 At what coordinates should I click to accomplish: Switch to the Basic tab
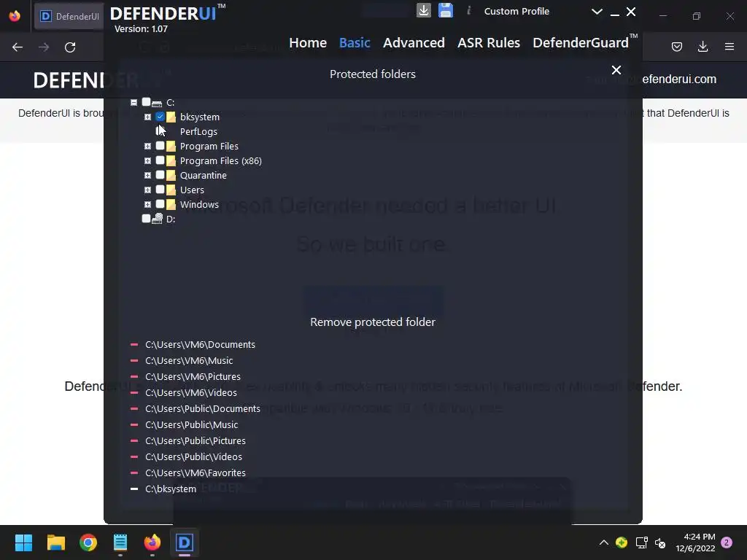(x=355, y=42)
